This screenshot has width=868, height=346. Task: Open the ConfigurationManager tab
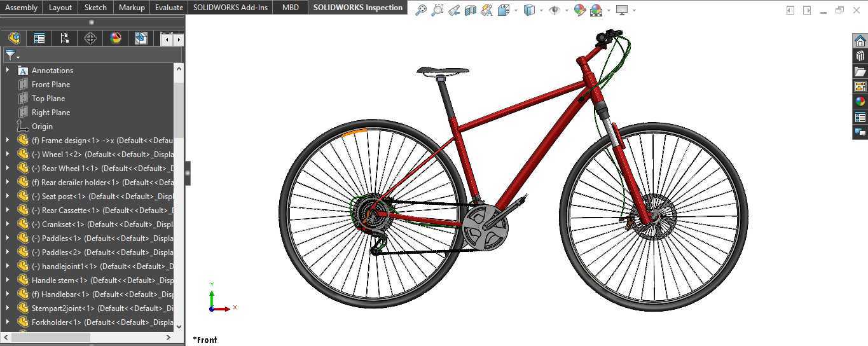(x=65, y=38)
